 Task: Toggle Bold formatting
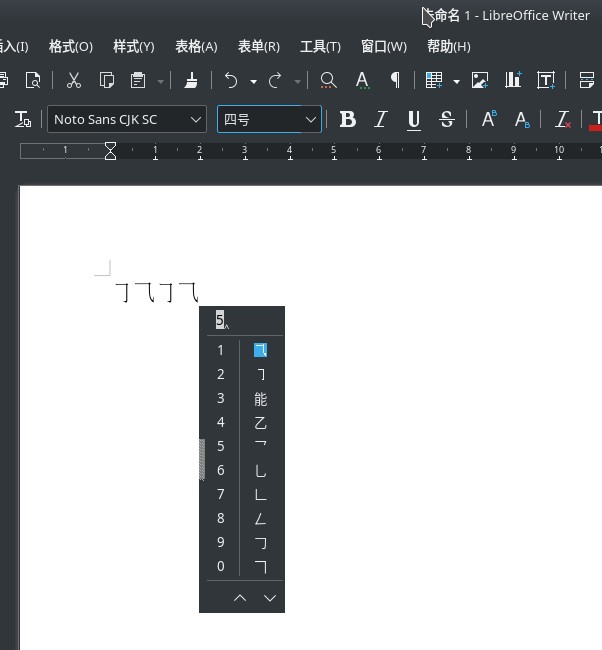(x=347, y=119)
